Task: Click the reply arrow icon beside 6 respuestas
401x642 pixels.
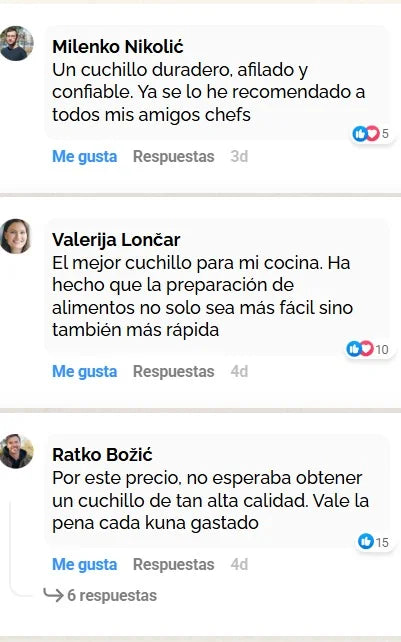Action: click(x=53, y=595)
